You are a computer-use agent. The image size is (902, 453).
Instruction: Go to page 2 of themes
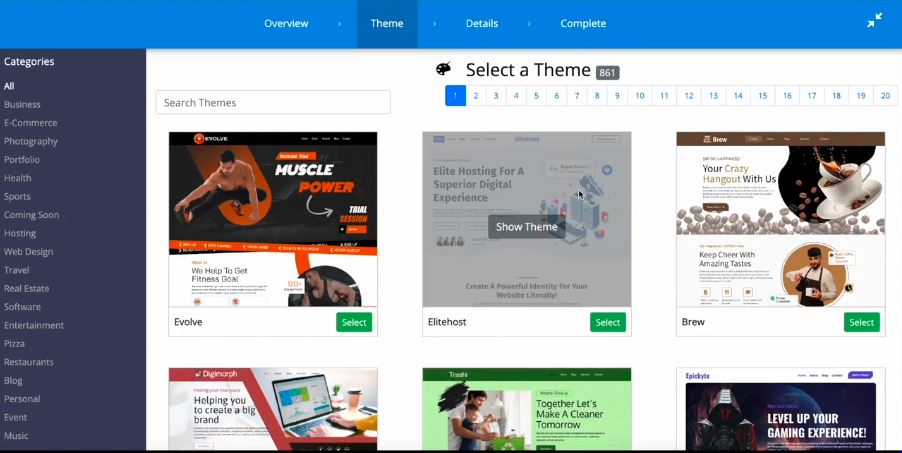pos(475,96)
